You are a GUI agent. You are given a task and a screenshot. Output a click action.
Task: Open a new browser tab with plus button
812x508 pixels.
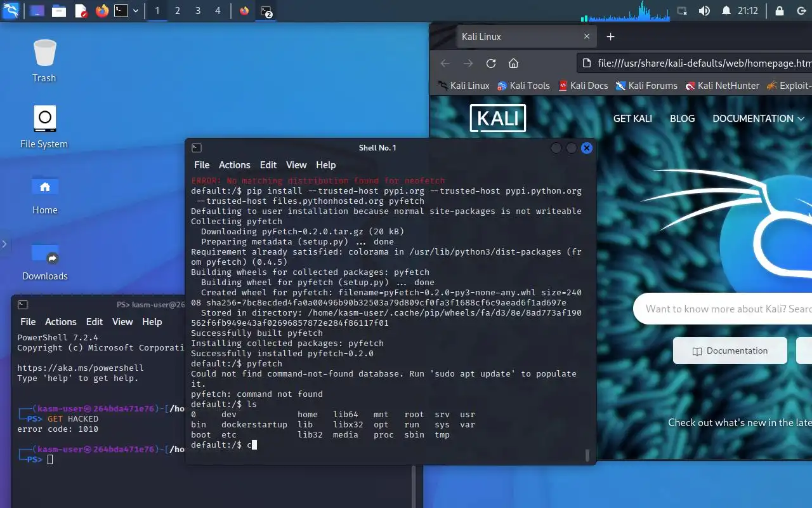tap(611, 37)
